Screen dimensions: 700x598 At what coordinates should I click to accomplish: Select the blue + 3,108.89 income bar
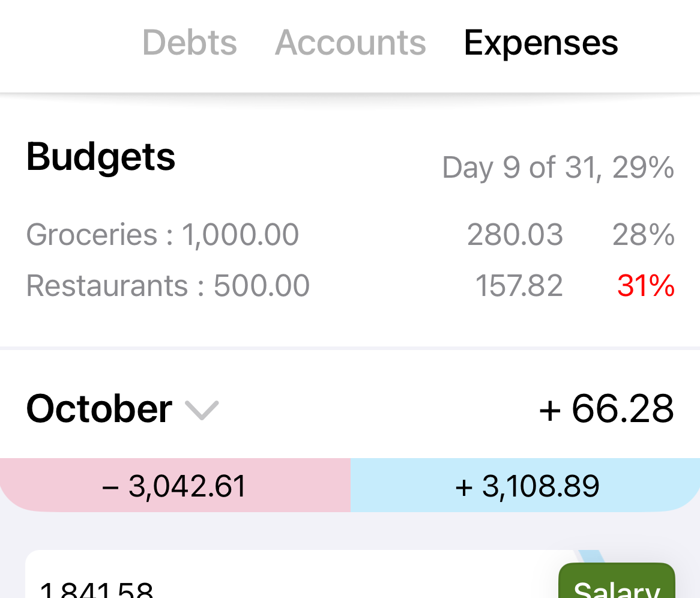(525, 486)
